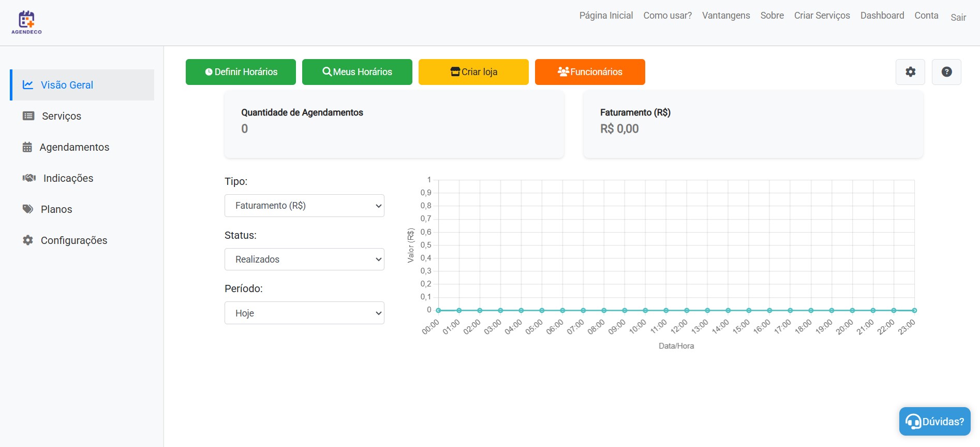Click the Quantidade de Agendamentos card title

click(x=302, y=112)
